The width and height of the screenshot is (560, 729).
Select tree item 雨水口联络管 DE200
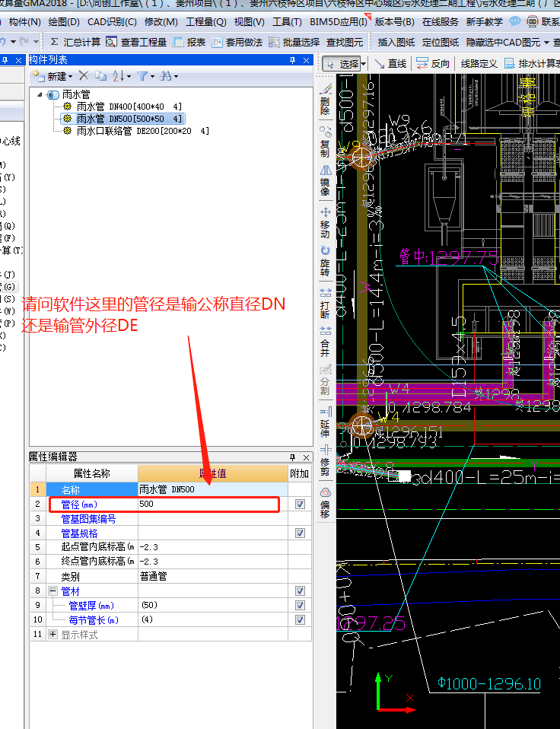pyautogui.click(x=143, y=131)
